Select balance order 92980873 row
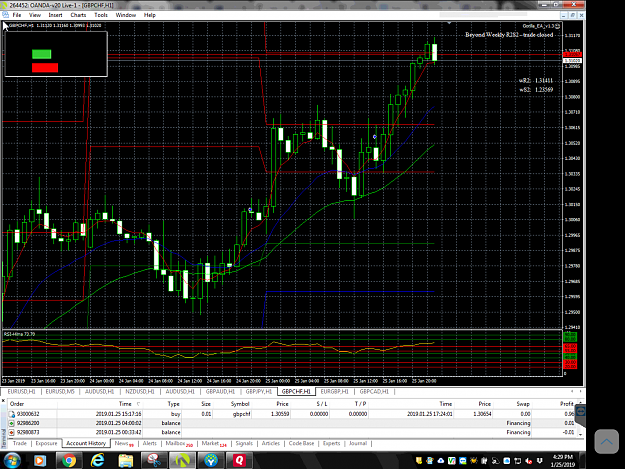Screen dimensions: 625x469 click(x=292, y=432)
